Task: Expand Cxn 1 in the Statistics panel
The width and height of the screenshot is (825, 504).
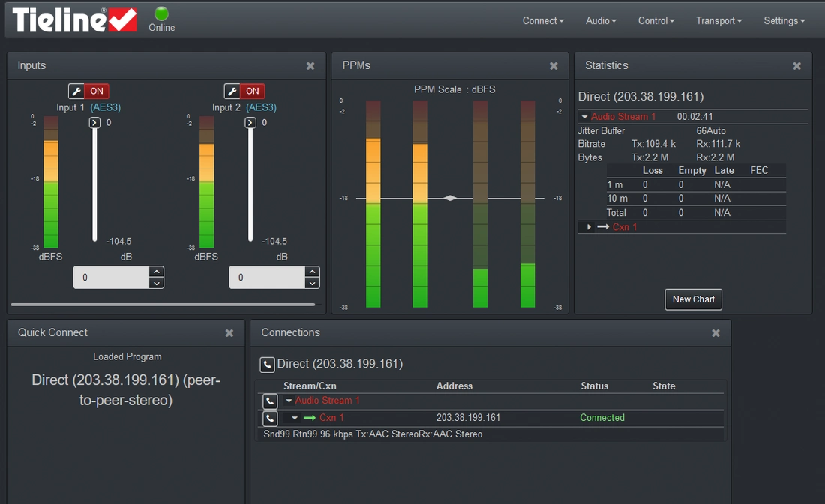Action: click(589, 227)
